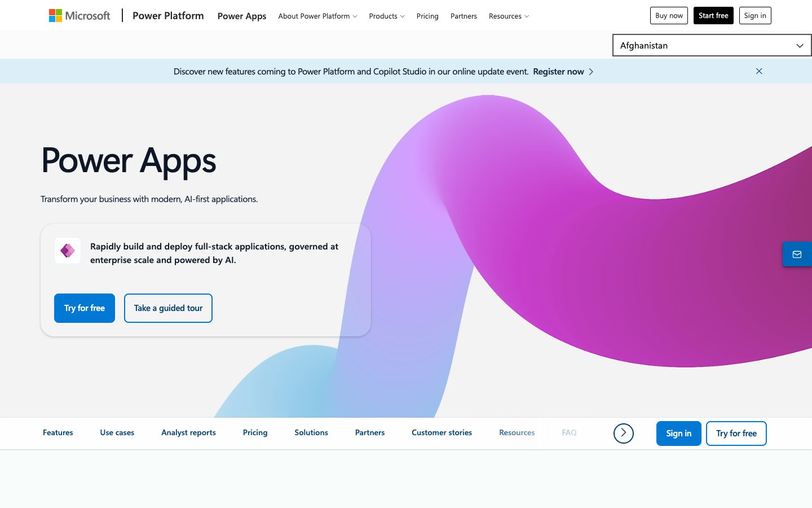Expand the Resources top menu

[509, 16]
